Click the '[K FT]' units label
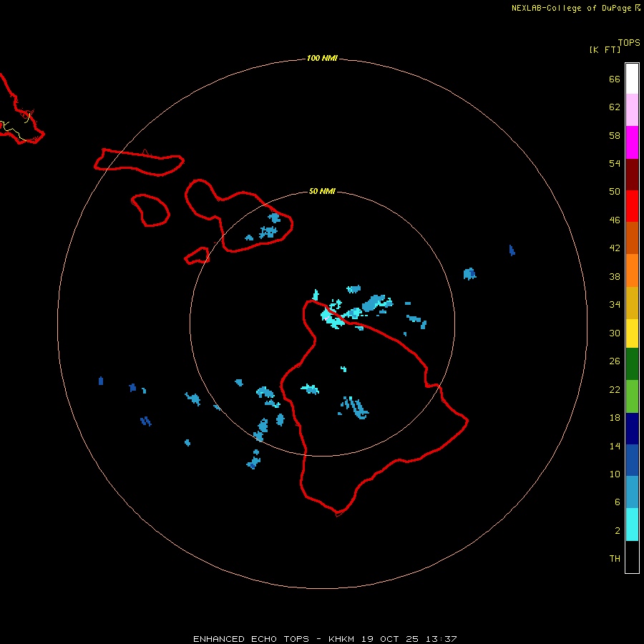Screen dimensions: 644x644 pyautogui.click(x=605, y=50)
